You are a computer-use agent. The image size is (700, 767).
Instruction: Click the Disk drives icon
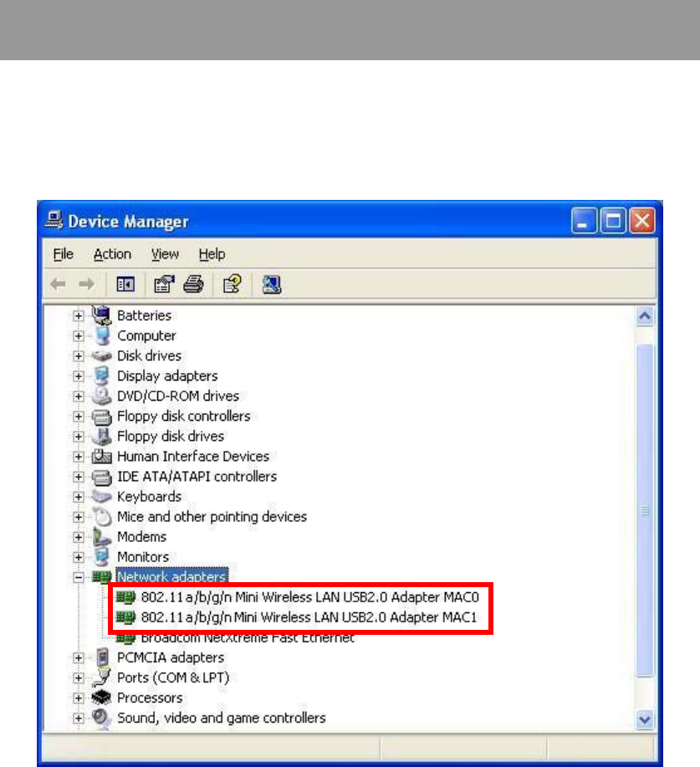pyautogui.click(x=102, y=356)
